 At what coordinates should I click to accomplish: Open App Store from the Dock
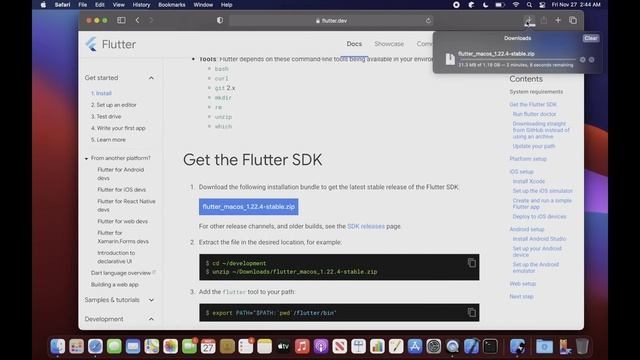pos(415,347)
